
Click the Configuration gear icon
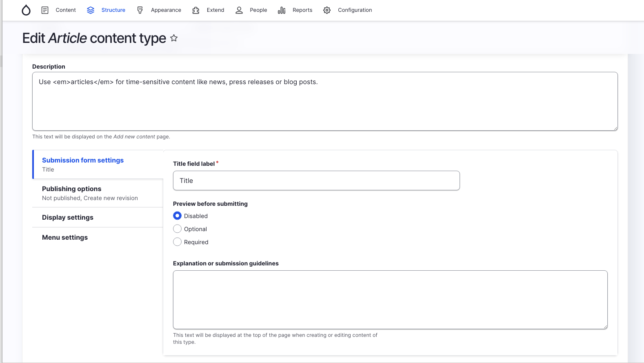tap(327, 10)
